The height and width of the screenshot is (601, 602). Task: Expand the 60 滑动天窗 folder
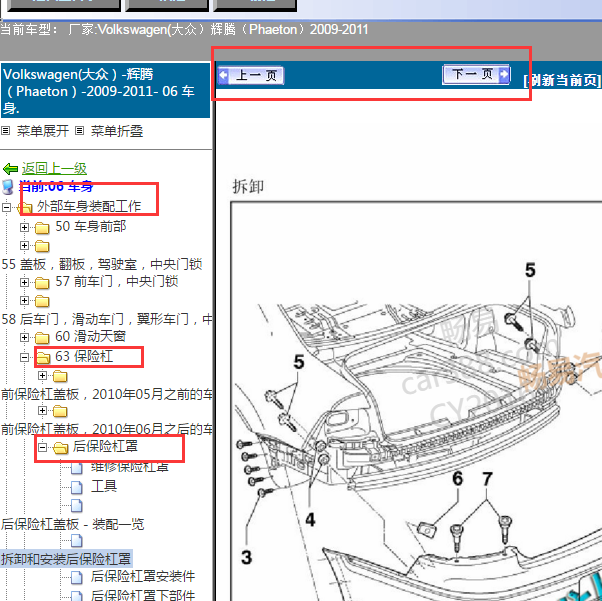(25, 338)
